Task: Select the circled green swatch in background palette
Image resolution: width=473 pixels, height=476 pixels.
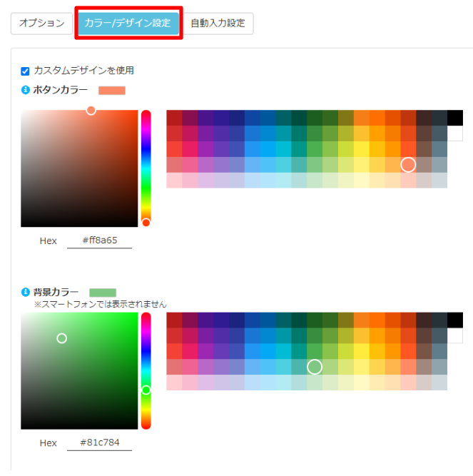Action: pyautogui.click(x=315, y=367)
